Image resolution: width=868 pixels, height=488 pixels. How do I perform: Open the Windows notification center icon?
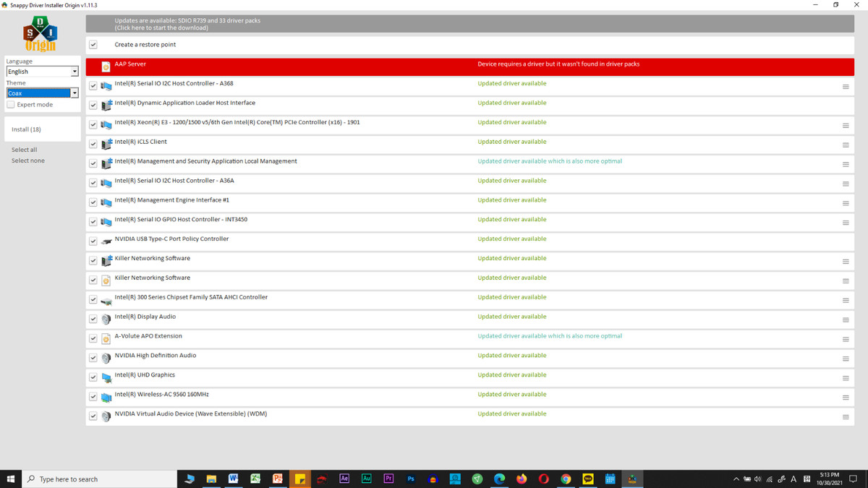(854, 479)
